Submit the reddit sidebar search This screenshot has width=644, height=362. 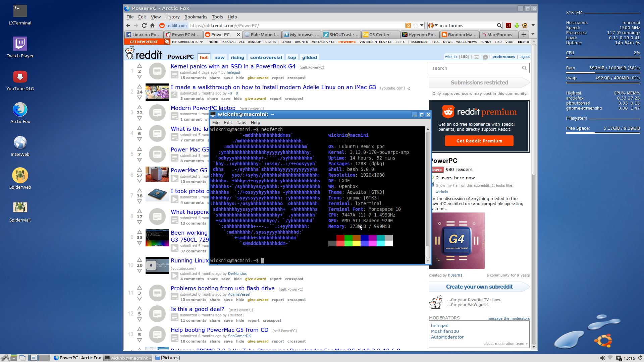[524, 68]
